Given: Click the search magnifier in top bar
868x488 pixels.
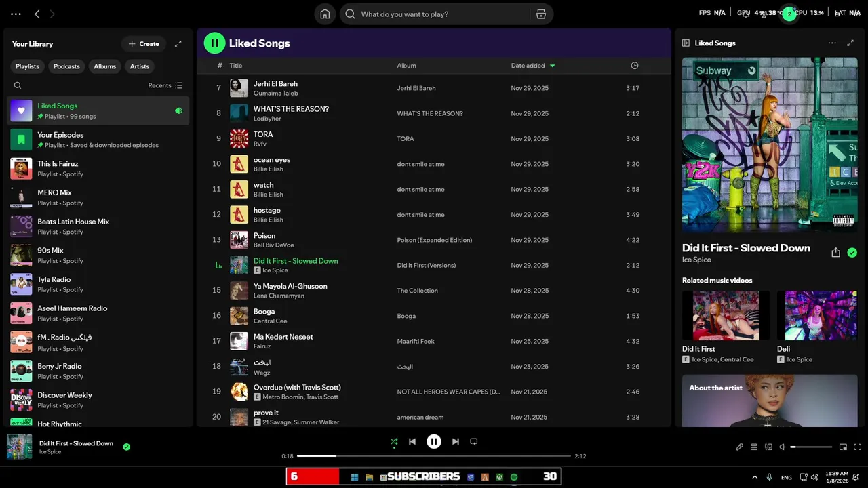Looking at the screenshot, I should click(350, 14).
